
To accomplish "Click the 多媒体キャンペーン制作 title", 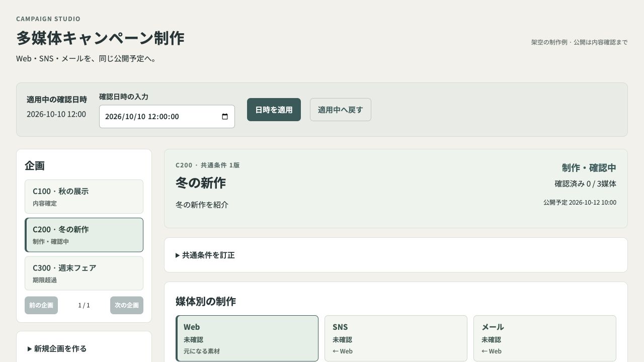I will (x=100, y=38).
